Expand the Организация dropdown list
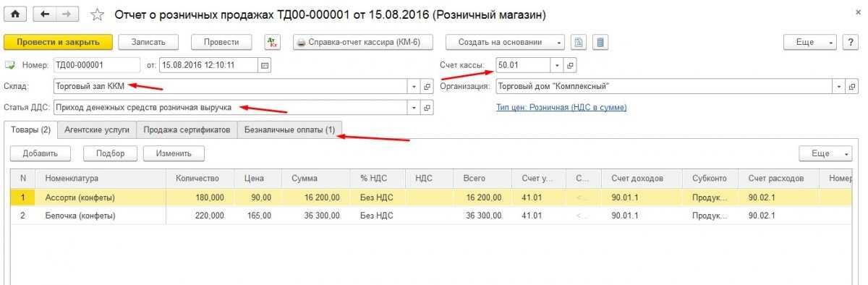The width and height of the screenshot is (868, 285). pos(840,86)
